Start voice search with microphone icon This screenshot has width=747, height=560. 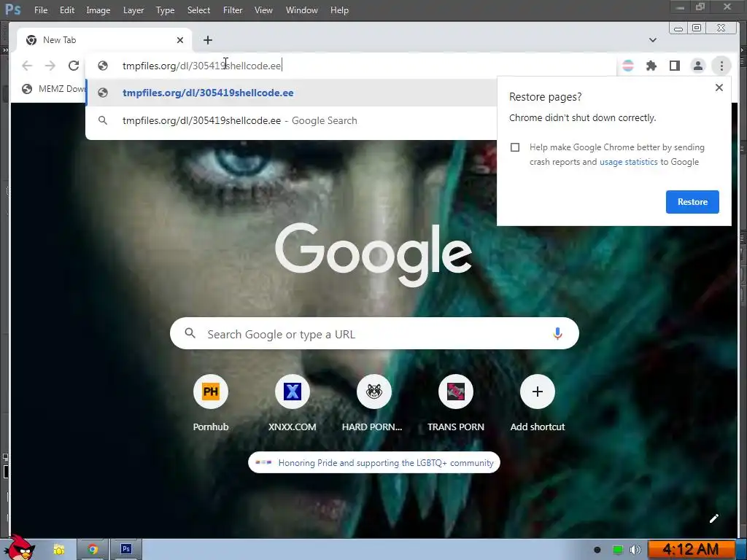pyautogui.click(x=557, y=334)
